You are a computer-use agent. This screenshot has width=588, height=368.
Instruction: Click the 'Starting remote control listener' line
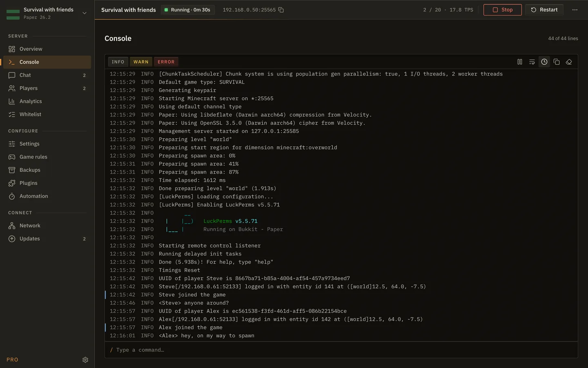[341, 246]
